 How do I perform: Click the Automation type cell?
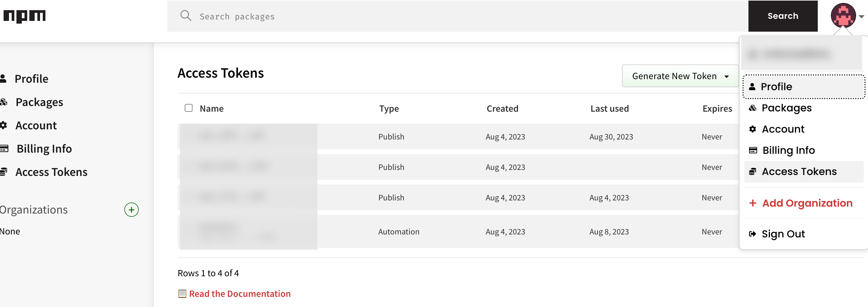[399, 232]
